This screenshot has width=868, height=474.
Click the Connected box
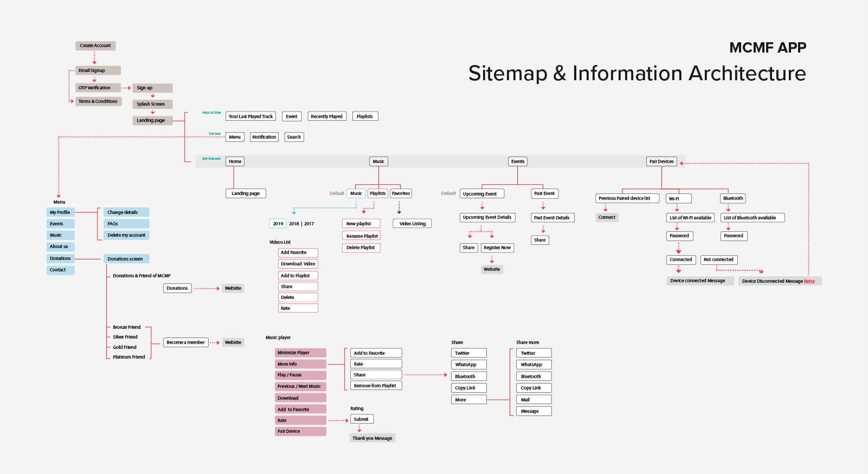point(681,259)
